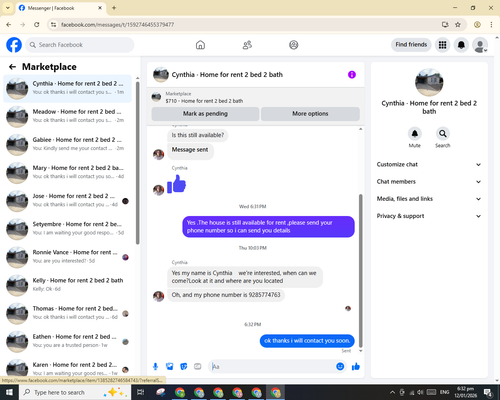Click the Find friends button

(411, 45)
